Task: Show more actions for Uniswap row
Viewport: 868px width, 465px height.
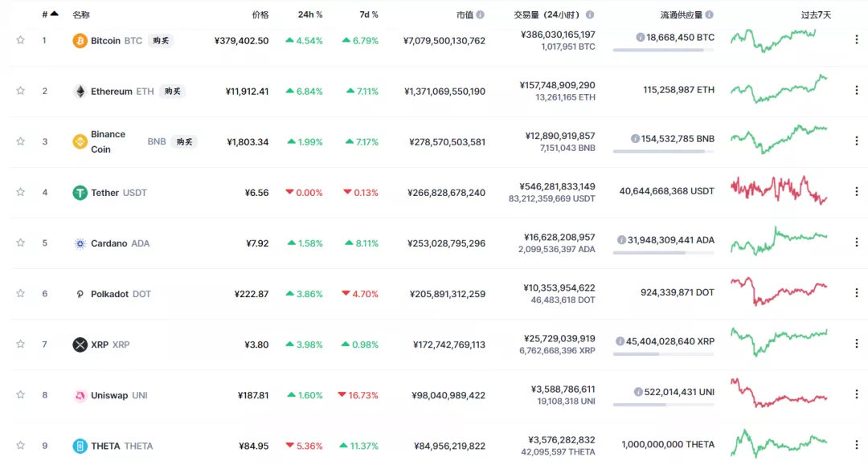Action: pos(857,394)
